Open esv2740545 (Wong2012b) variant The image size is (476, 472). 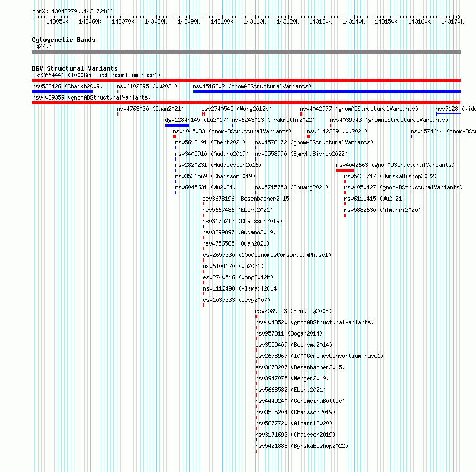tap(236, 109)
